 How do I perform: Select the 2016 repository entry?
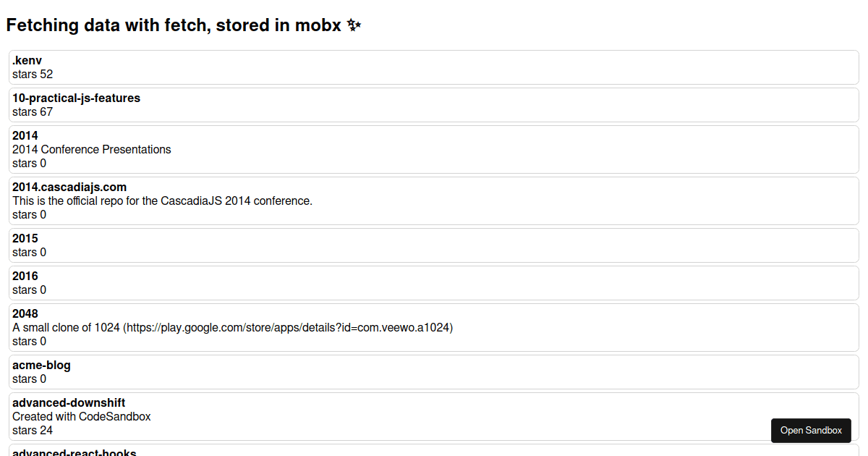pyautogui.click(x=434, y=282)
